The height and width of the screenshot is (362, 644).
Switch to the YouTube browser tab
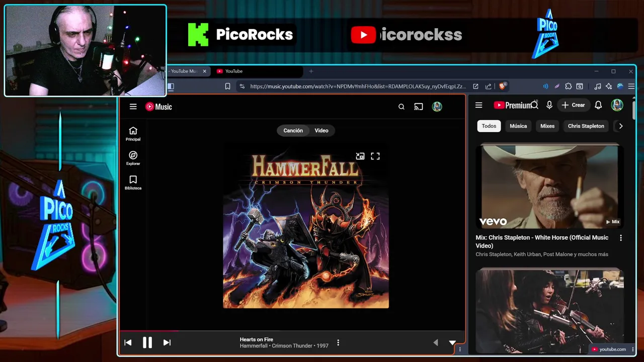coord(257,71)
